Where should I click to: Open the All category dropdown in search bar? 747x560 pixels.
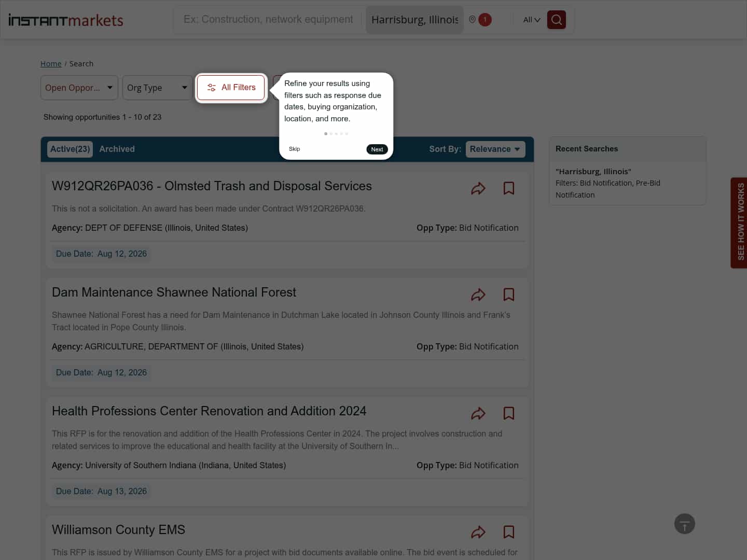click(x=532, y=20)
